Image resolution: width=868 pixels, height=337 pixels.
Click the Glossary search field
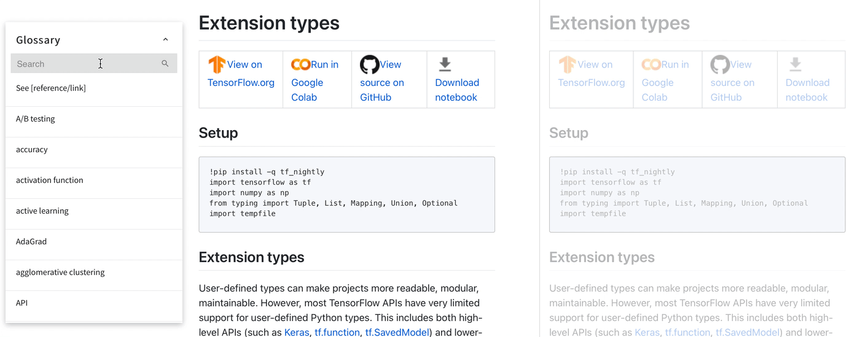[x=94, y=64]
